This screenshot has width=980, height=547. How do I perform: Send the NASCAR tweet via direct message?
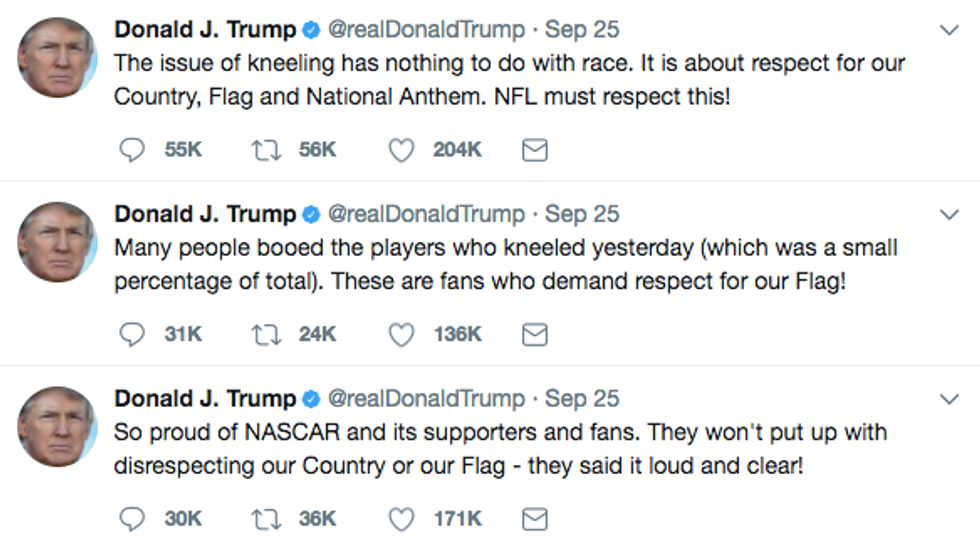coord(535,518)
